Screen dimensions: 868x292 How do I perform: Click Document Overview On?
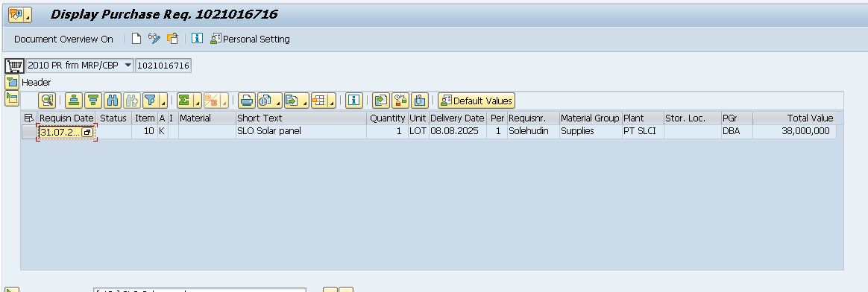click(x=63, y=39)
